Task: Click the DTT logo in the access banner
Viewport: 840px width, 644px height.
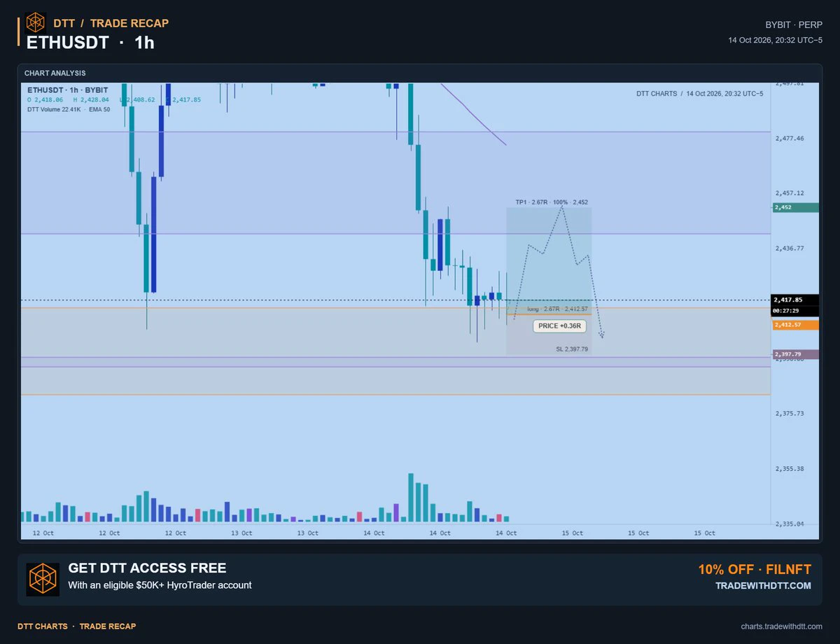Action: 43,580
